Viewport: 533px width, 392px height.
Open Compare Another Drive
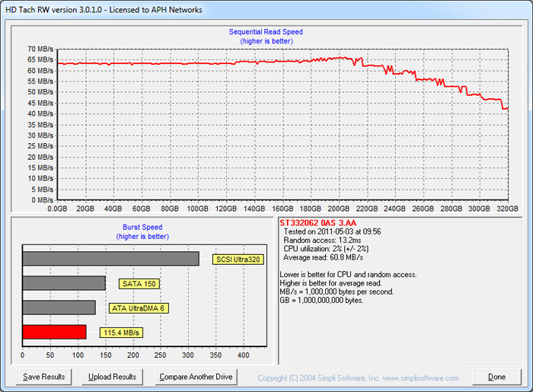[x=196, y=377]
